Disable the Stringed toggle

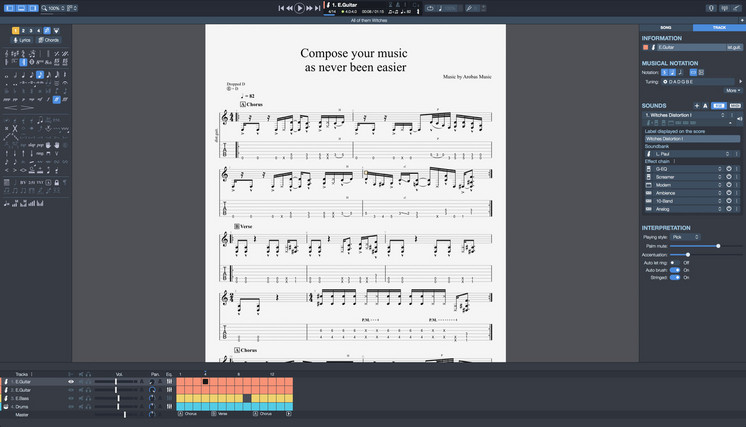[675, 278]
